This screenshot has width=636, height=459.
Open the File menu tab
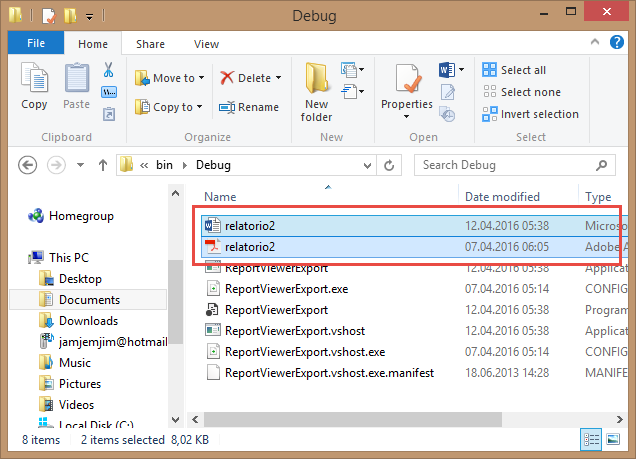click(36, 44)
